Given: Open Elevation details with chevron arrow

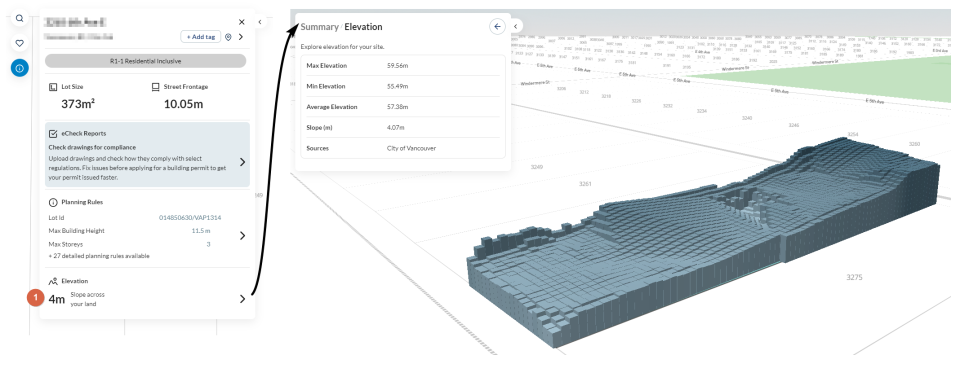Looking at the screenshot, I should 242,299.
